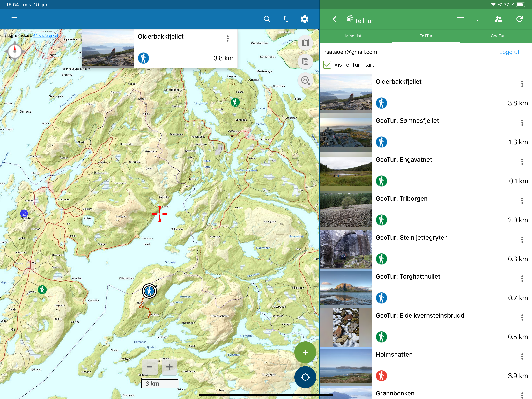Image resolution: width=532 pixels, height=399 pixels.
Task: Tap the green add button on map
Action: coord(305,352)
